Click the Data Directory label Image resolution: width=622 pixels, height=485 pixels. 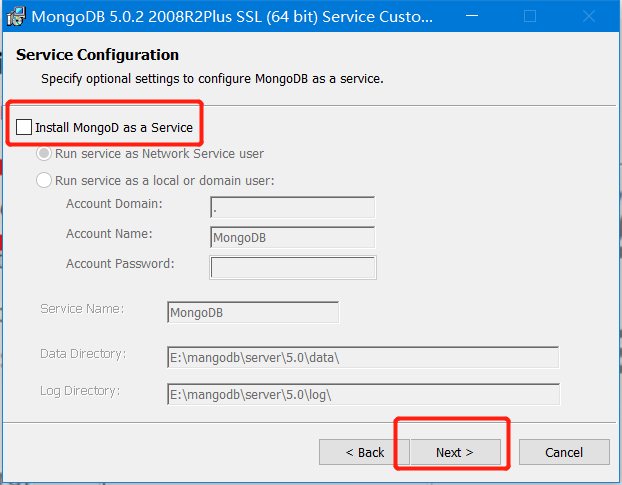coord(83,354)
